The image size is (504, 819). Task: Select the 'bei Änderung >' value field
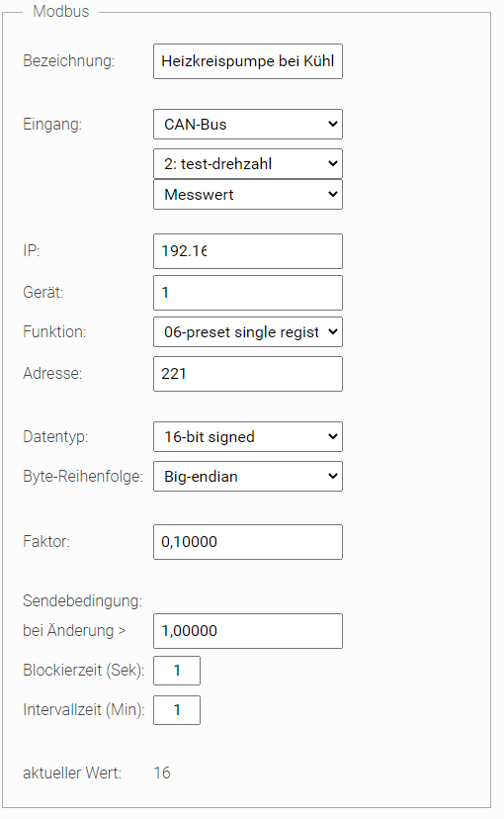click(x=248, y=631)
